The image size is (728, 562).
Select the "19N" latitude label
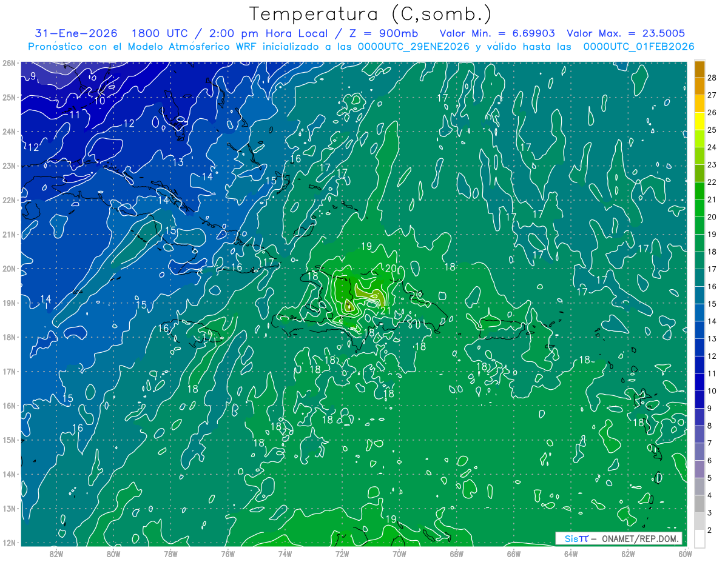9,303
